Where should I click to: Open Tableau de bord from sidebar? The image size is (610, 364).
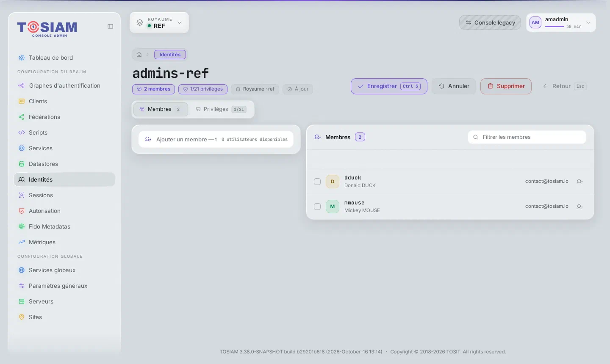(64, 58)
